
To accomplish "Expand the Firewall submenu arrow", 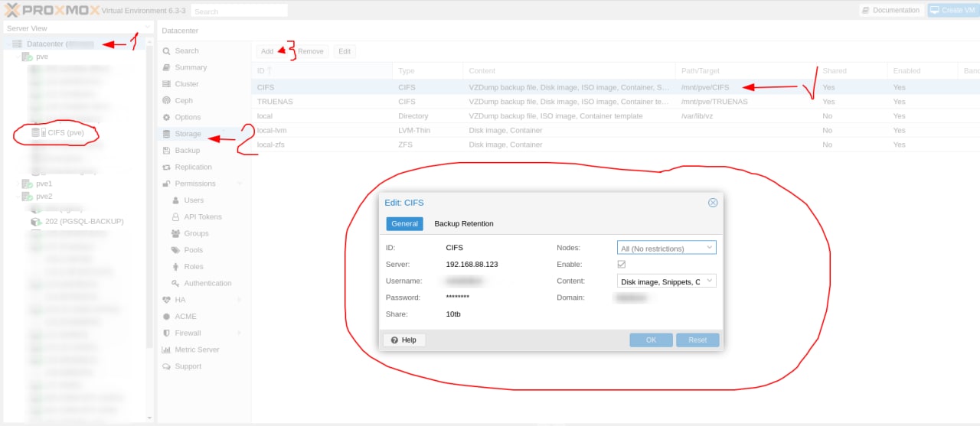I will (x=240, y=333).
